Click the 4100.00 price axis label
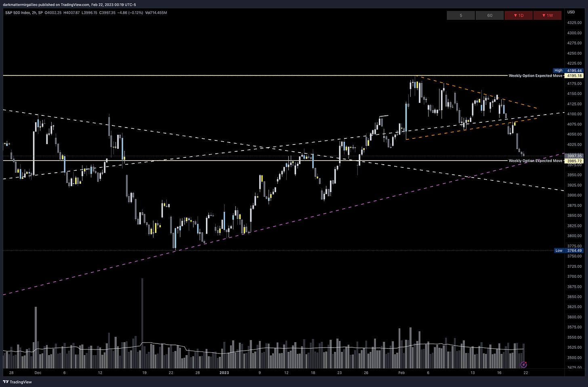Screen dimensions: 588x387 click(x=574, y=114)
